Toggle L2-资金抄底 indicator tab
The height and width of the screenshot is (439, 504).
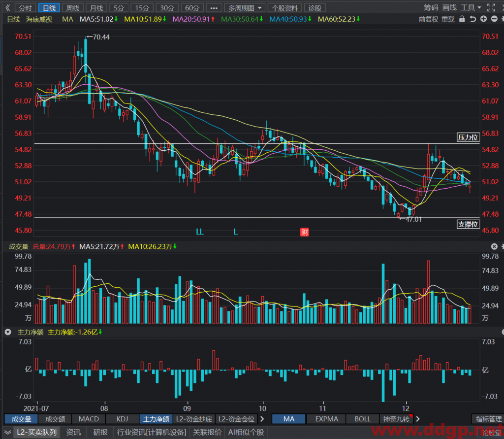coord(194,419)
